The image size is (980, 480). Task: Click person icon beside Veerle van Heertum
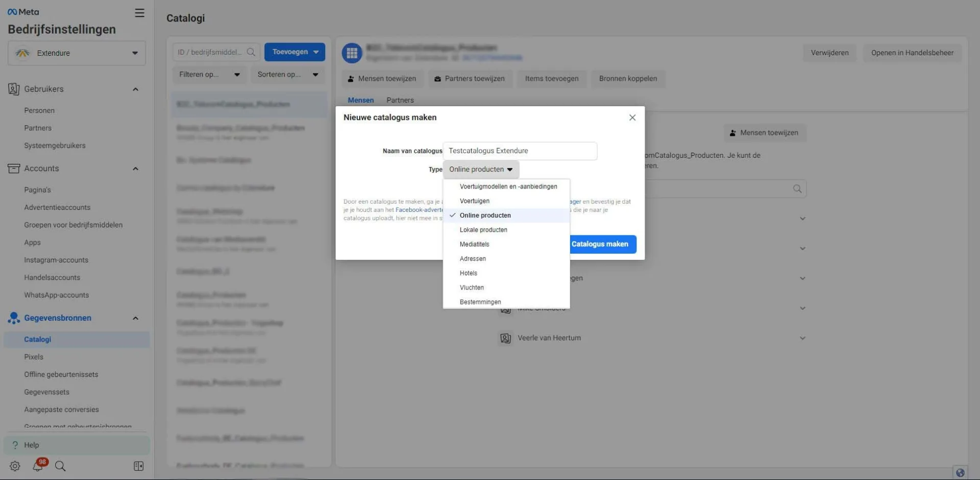pos(505,338)
